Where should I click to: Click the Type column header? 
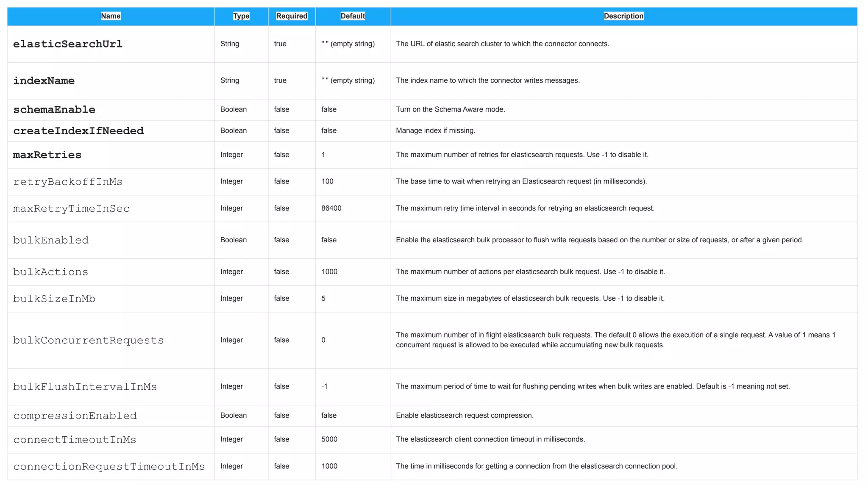tap(241, 16)
